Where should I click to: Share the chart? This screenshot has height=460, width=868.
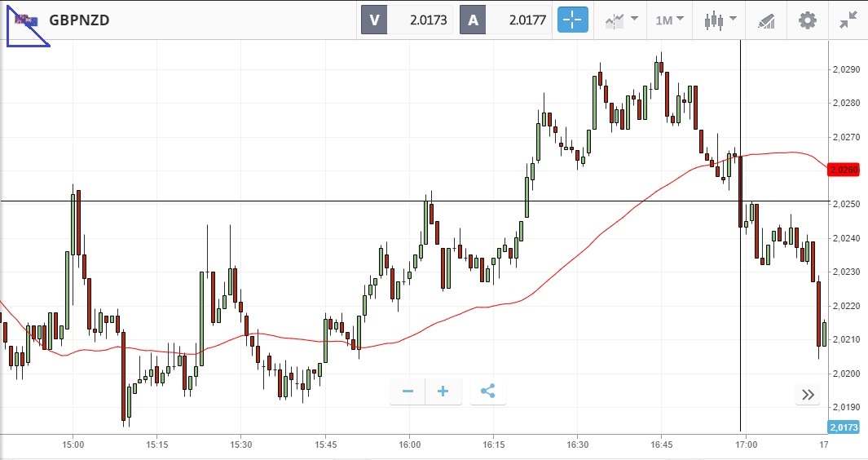click(487, 391)
